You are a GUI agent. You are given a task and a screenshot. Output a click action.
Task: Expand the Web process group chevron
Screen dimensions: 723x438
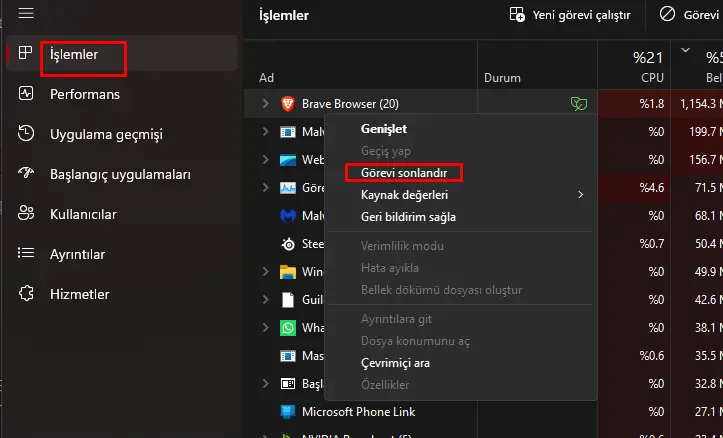(265, 160)
